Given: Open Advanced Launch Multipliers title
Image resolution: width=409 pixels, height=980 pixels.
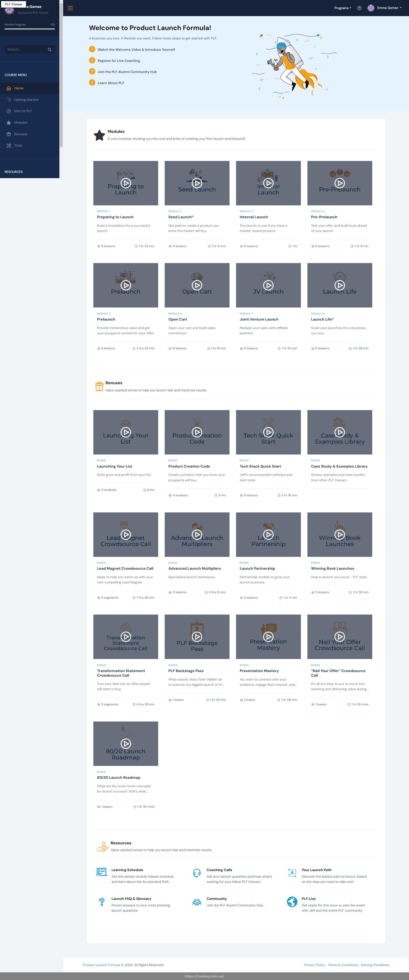Looking at the screenshot, I should (x=195, y=568).
